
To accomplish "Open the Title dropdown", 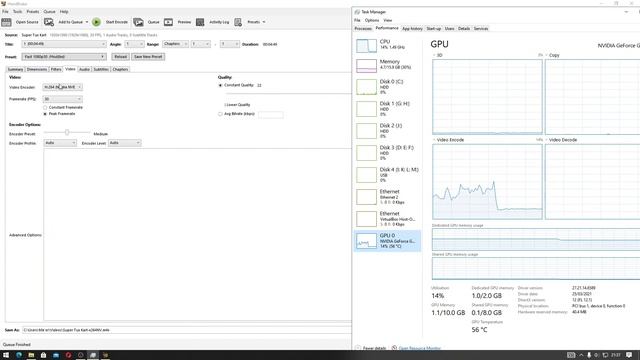I will pyautogui.click(x=64, y=44).
